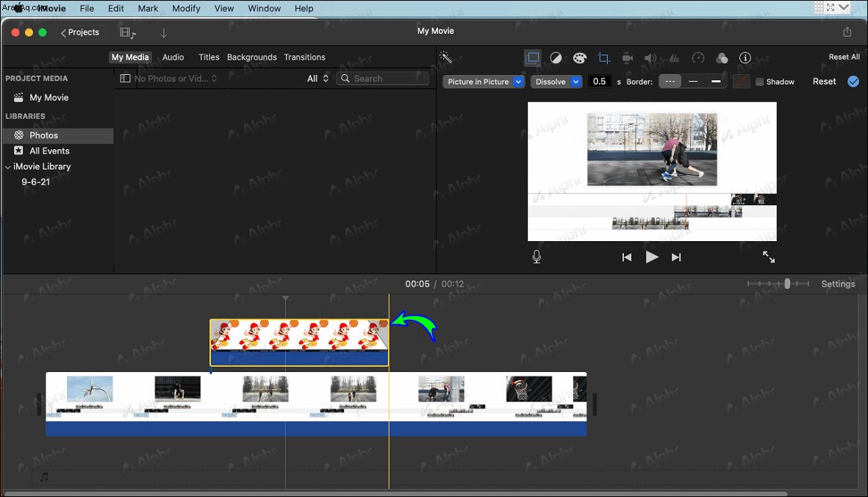This screenshot has width=868, height=497.
Task: Open the Edit menu
Action: (115, 8)
